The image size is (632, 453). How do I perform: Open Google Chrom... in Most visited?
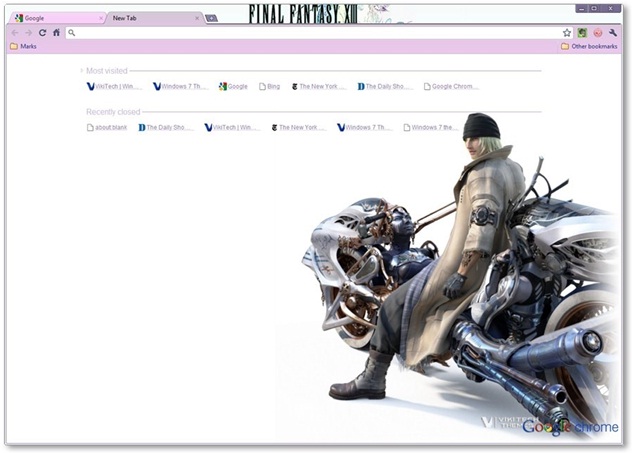point(451,86)
